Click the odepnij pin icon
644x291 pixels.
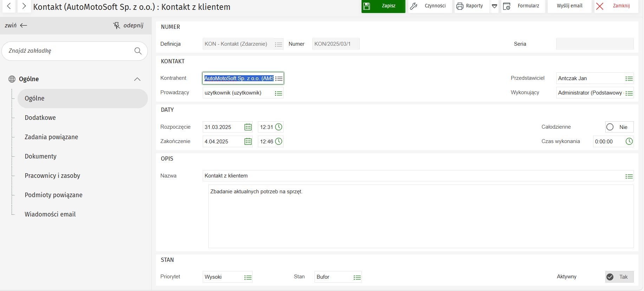pos(117,25)
